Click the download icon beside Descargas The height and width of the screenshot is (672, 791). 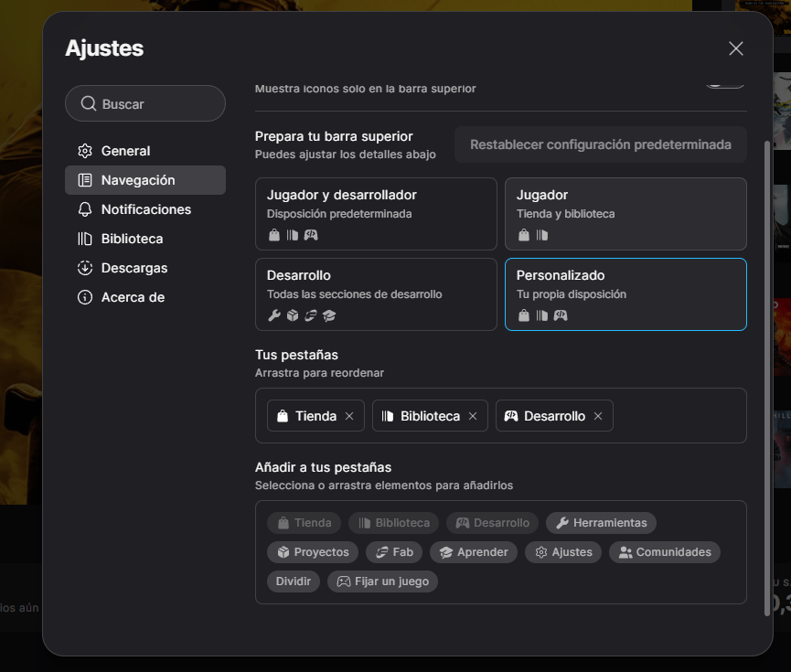coord(85,268)
